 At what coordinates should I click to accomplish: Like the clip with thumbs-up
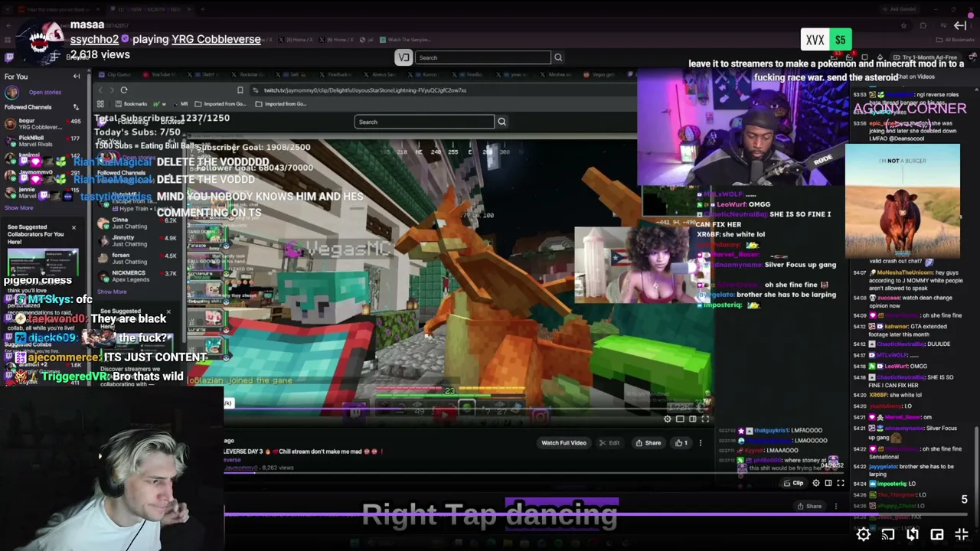pos(681,442)
